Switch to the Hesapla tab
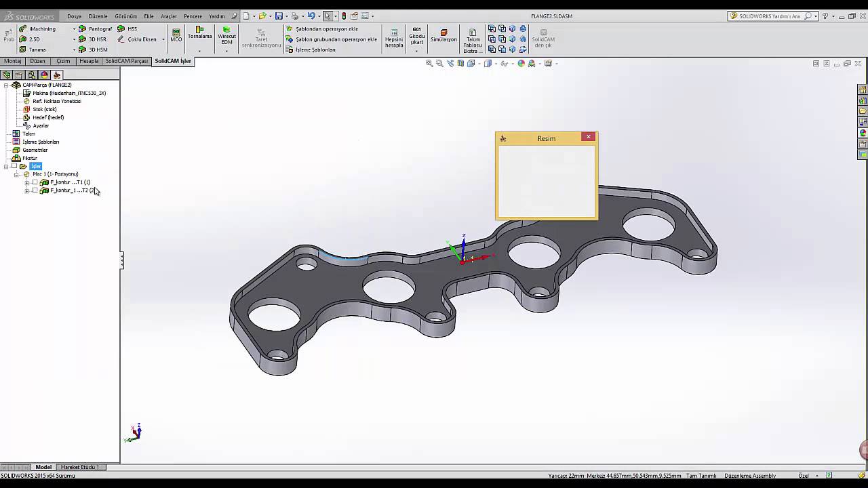 89,61
